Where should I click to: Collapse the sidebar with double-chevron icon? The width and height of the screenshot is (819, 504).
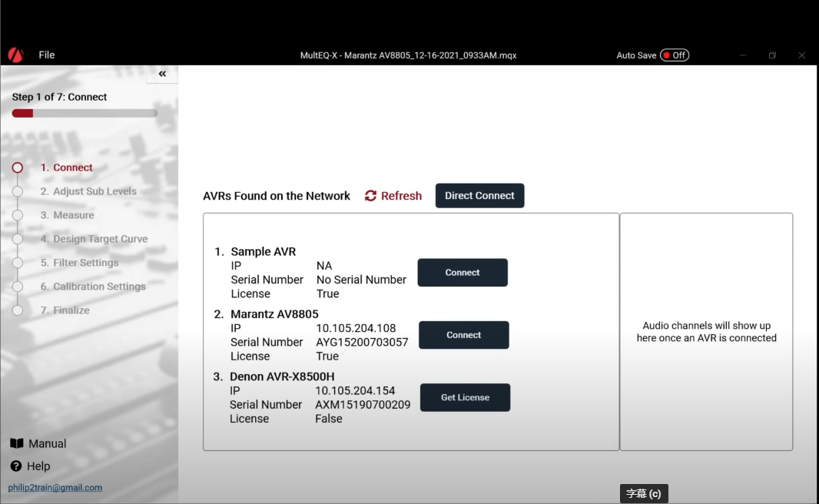(162, 74)
